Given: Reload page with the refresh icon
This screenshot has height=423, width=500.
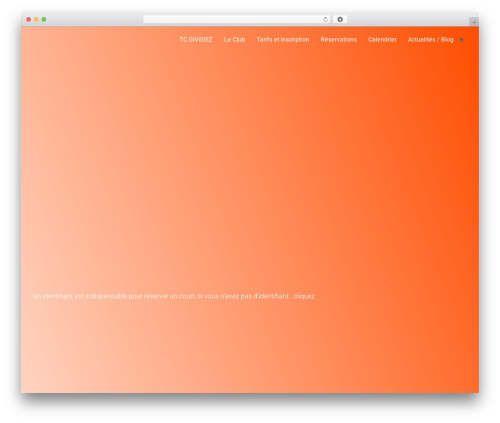Looking at the screenshot, I should [x=325, y=19].
